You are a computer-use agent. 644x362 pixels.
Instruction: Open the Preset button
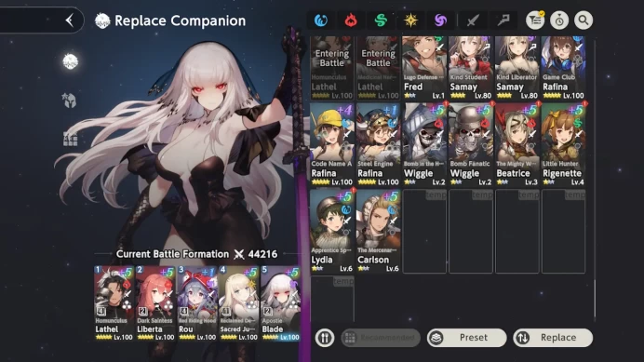[466, 338]
